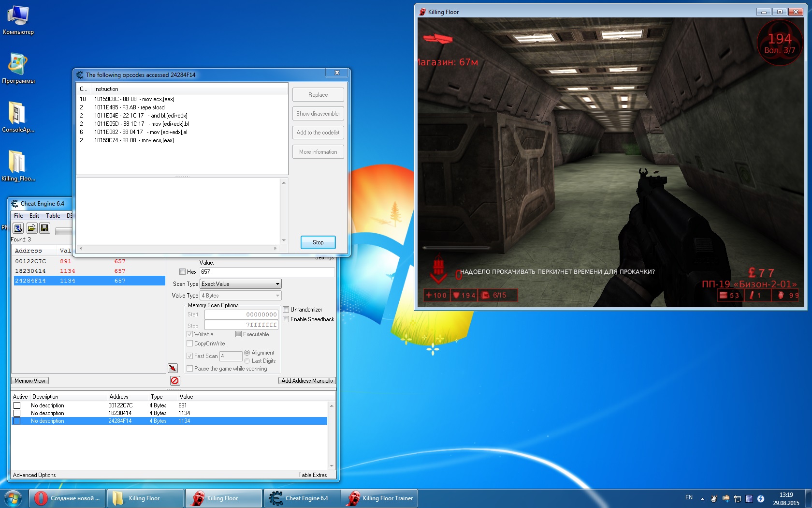Toggle the Hex checkbox
The height and width of the screenshot is (508, 812).
pyautogui.click(x=182, y=272)
